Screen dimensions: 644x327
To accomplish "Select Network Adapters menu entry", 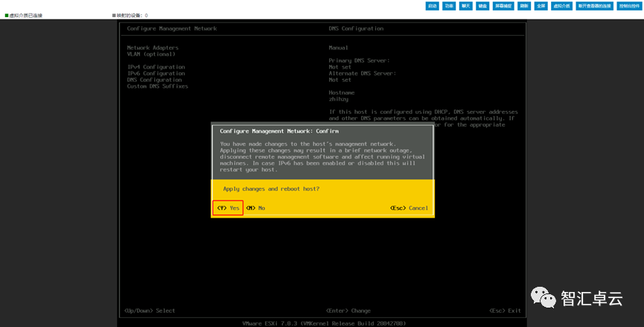I will 153,48.
